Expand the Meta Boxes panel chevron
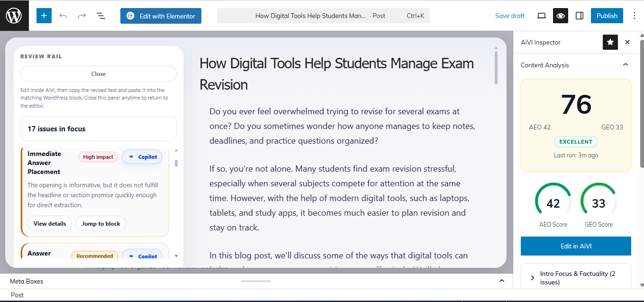The height and width of the screenshot is (302, 644). click(x=502, y=281)
